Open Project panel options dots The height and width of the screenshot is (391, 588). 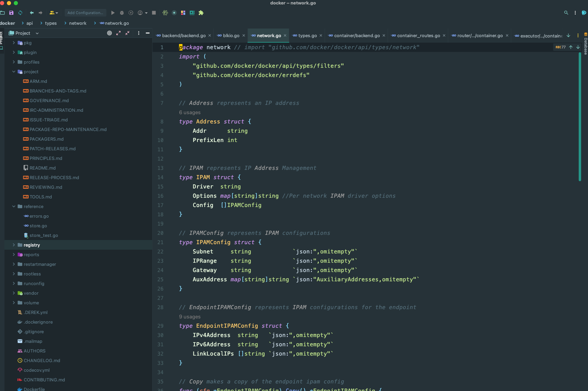point(139,33)
